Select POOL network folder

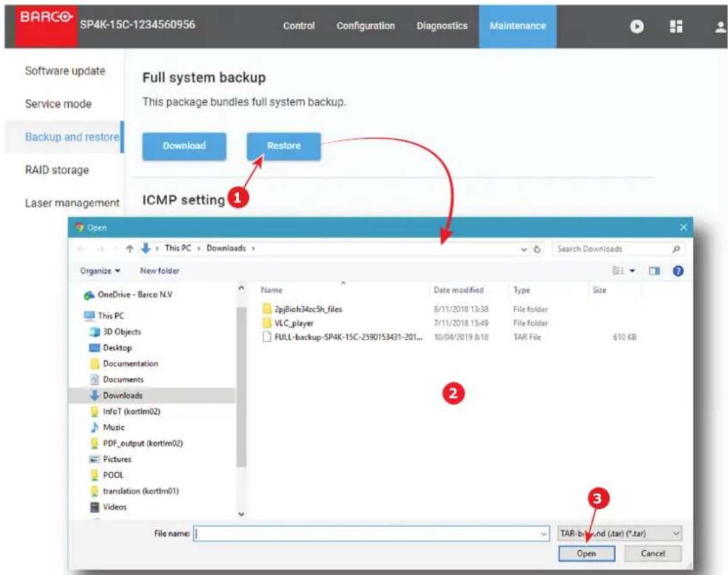[107, 475]
